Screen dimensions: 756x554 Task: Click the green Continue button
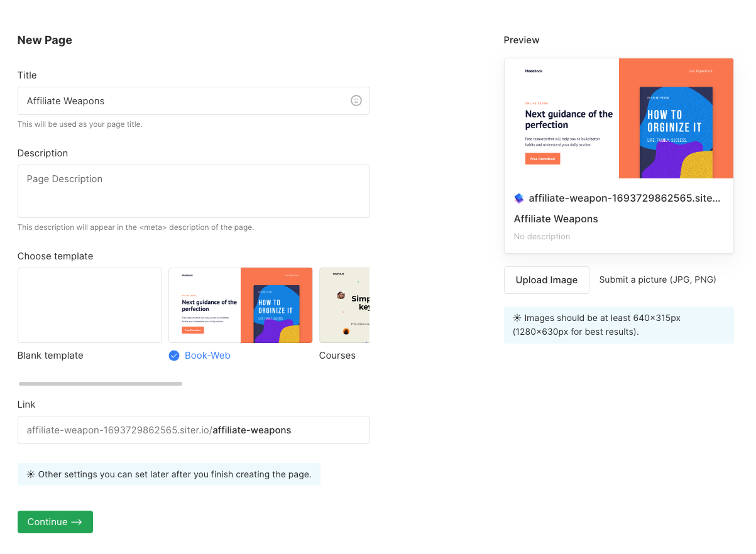55,522
